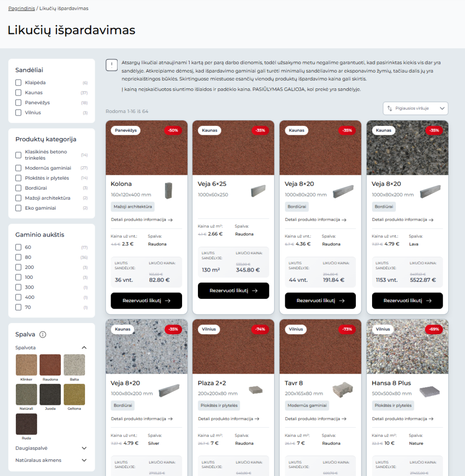Click the exclamation notice icon
The width and height of the screenshot is (465, 476).
[x=111, y=65]
